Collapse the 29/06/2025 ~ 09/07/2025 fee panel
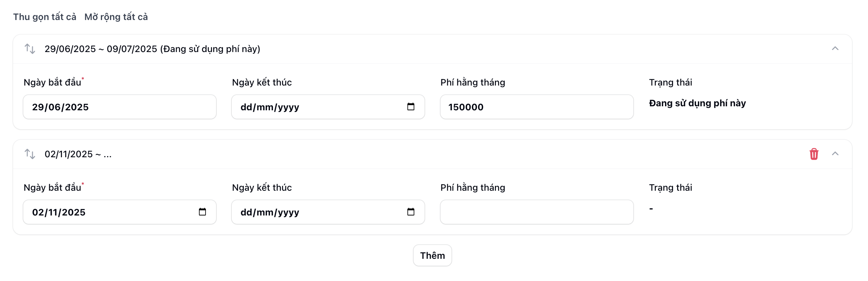 (x=835, y=49)
